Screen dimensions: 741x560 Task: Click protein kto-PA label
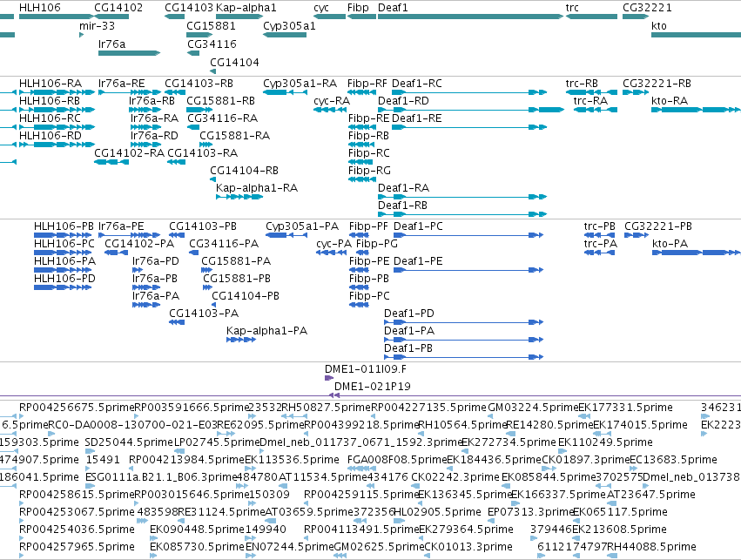[670, 244]
